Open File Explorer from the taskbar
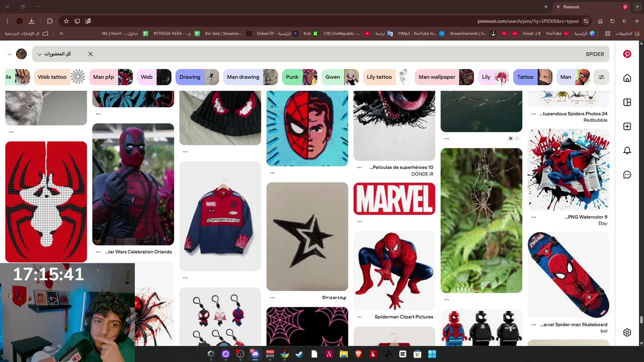644x362 pixels. 344,354
